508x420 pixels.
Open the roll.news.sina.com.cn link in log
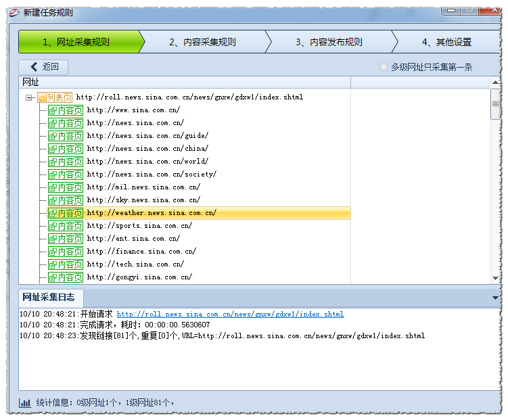coord(230,314)
